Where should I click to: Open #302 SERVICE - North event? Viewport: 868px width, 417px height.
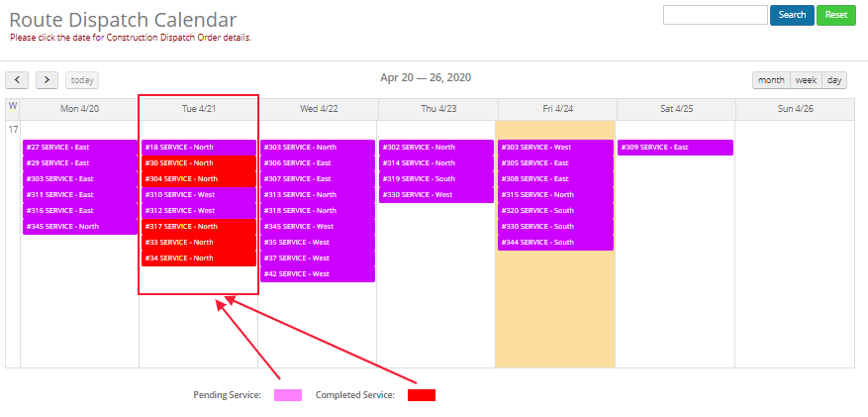point(436,148)
